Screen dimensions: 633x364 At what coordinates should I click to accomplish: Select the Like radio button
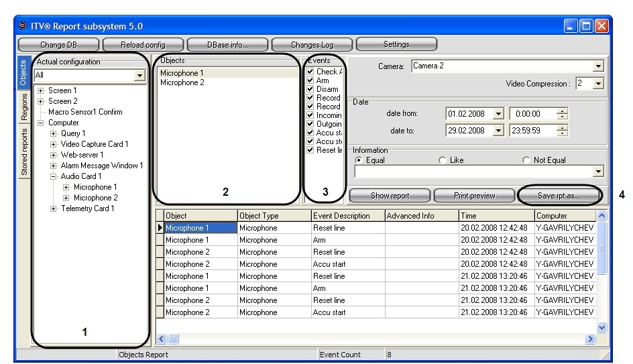coord(442,160)
